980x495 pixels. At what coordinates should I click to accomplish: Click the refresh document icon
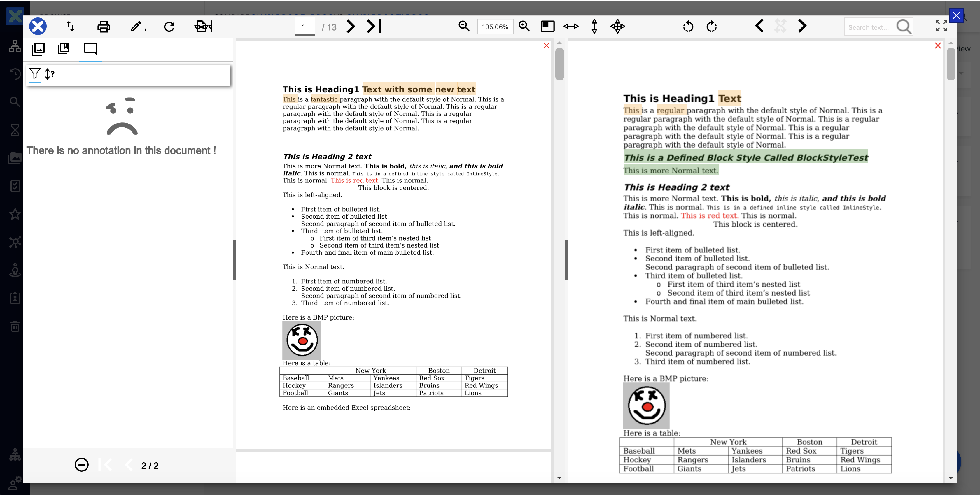169,27
